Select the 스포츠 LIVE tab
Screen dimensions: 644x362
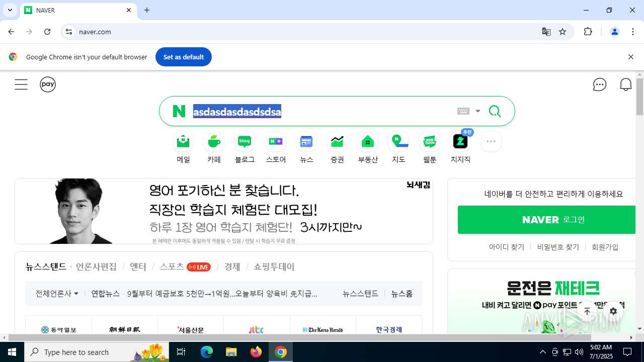point(185,266)
